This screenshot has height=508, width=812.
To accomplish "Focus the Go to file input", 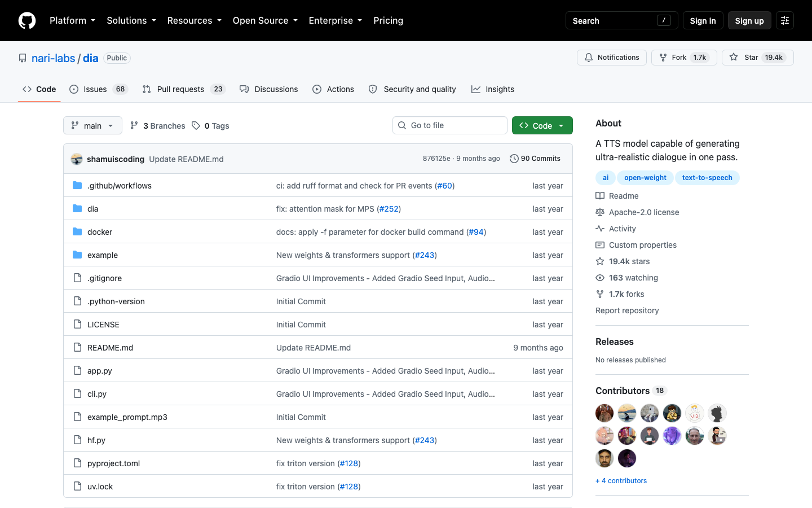I will [x=450, y=125].
